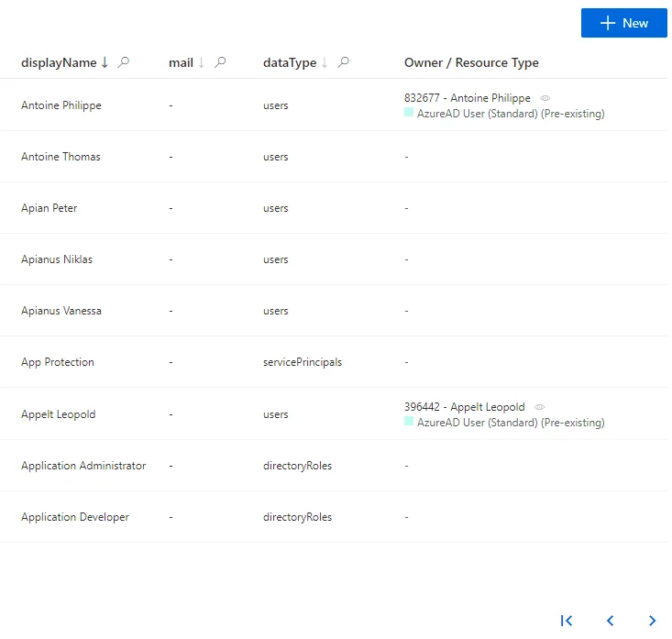Click AzureAD User label under Appelt Leopold
This screenshot has width=672, height=639.
tap(511, 423)
